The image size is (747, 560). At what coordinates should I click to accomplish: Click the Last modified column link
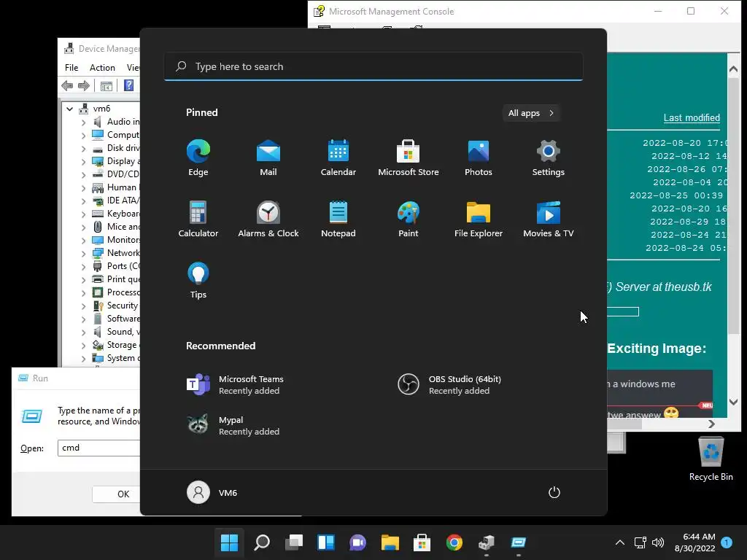(692, 117)
